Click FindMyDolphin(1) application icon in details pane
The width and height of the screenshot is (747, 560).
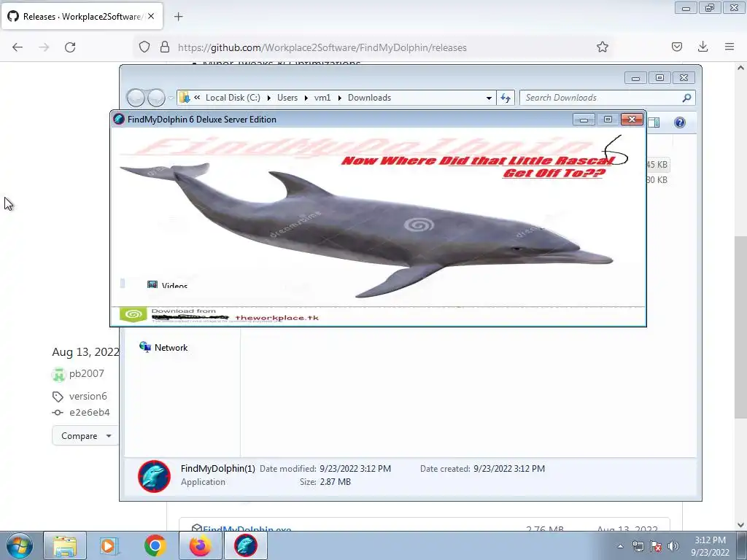click(155, 475)
